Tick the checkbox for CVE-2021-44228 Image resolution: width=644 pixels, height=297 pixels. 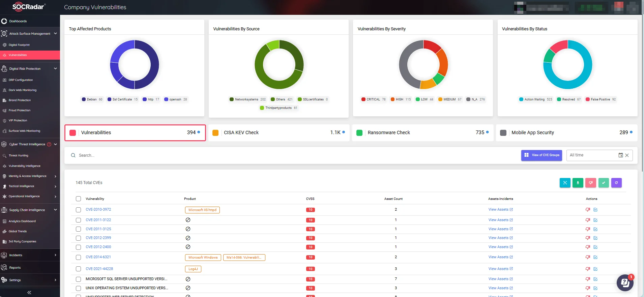pos(79,269)
